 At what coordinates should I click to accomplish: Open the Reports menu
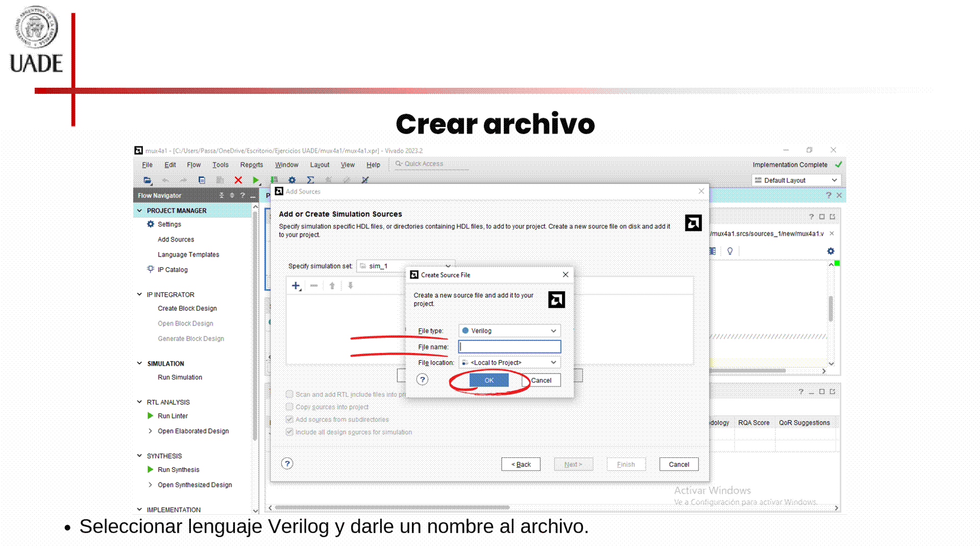coord(251,165)
